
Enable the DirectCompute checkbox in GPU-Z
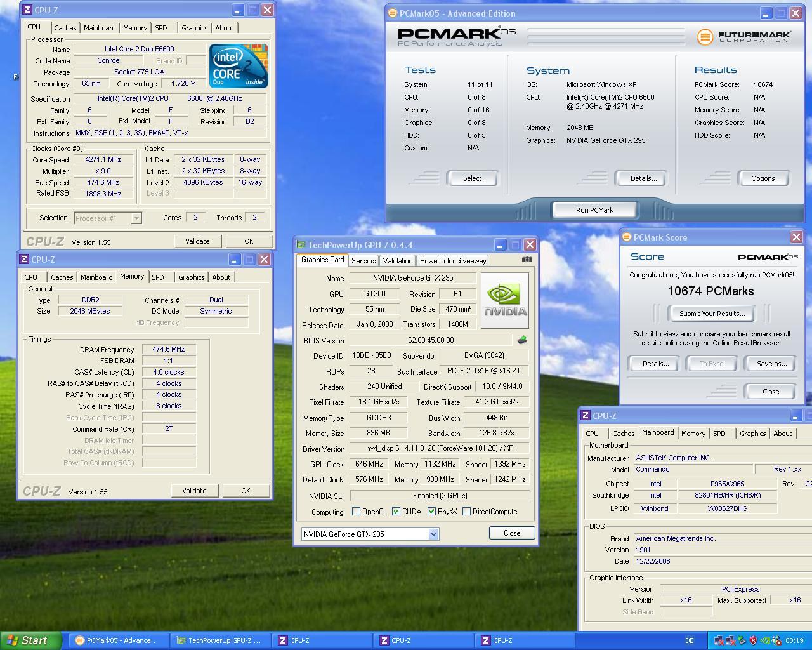pyautogui.click(x=466, y=512)
